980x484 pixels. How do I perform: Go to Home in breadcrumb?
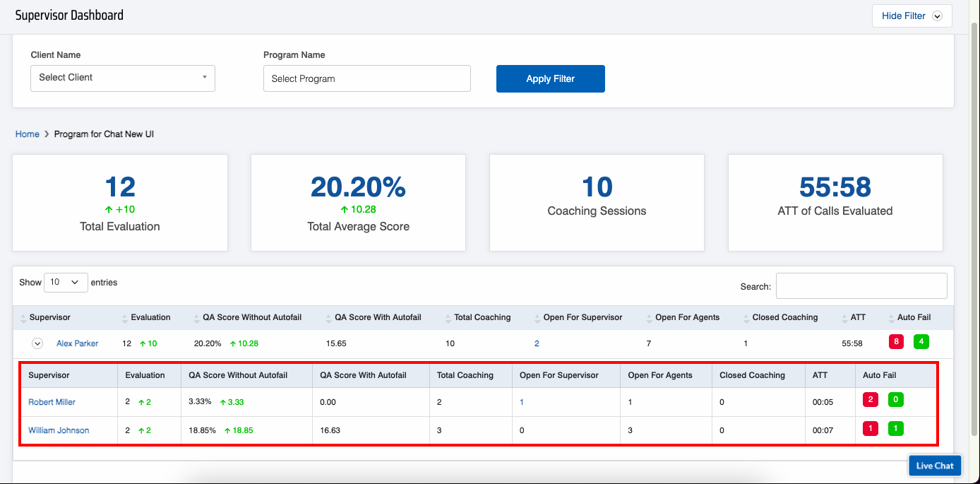click(x=28, y=134)
